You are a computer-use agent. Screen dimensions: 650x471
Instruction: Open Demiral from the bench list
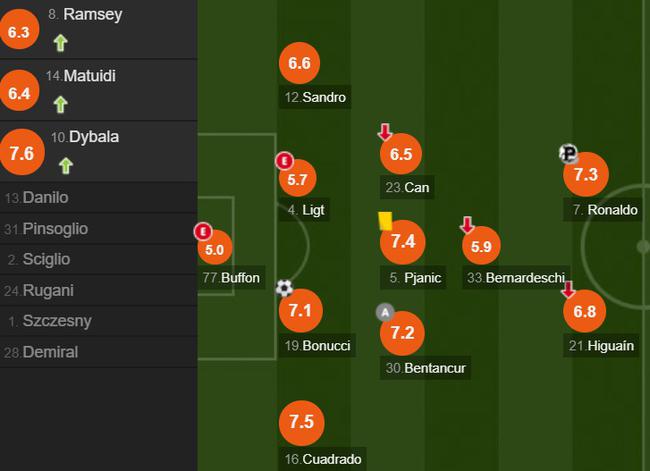[98, 352]
